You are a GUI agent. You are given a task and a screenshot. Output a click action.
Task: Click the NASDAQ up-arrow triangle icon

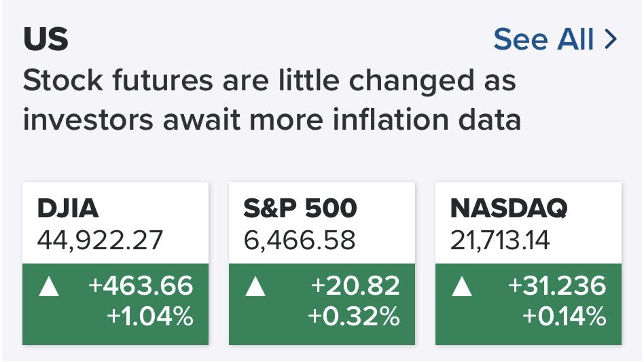point(462,288)
